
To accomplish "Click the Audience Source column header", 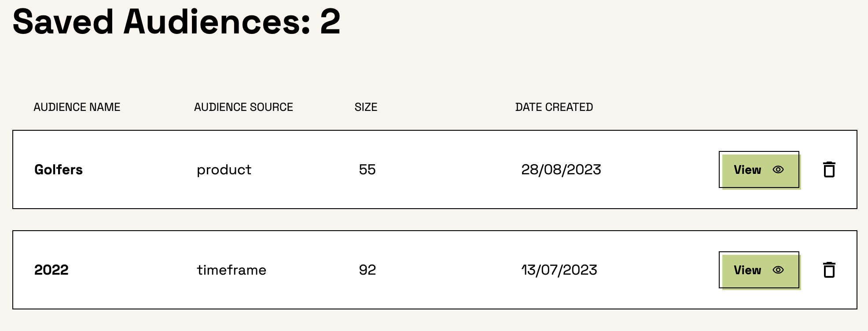I will pyautogui.click(x=243, y=107).
